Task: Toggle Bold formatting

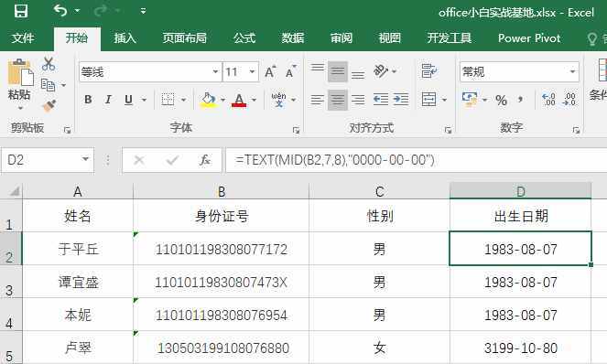Action: coord(88,100)
